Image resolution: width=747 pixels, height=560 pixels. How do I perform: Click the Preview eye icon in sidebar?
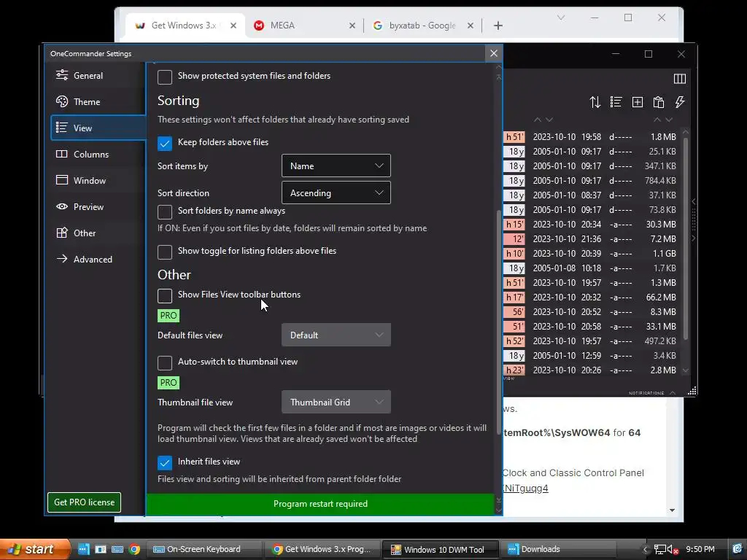click(62, 206)
